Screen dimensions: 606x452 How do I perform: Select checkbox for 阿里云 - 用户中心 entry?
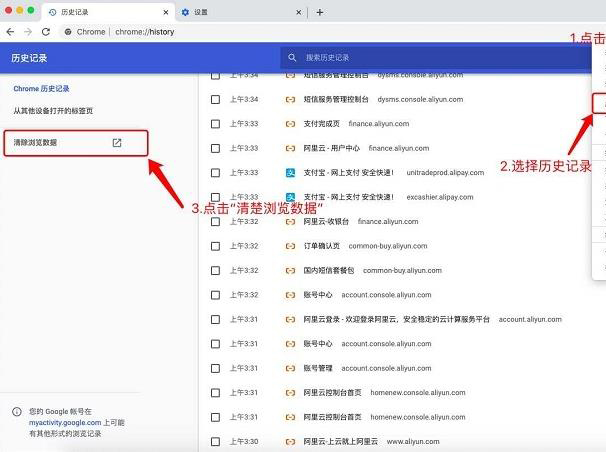click(215, 148)
